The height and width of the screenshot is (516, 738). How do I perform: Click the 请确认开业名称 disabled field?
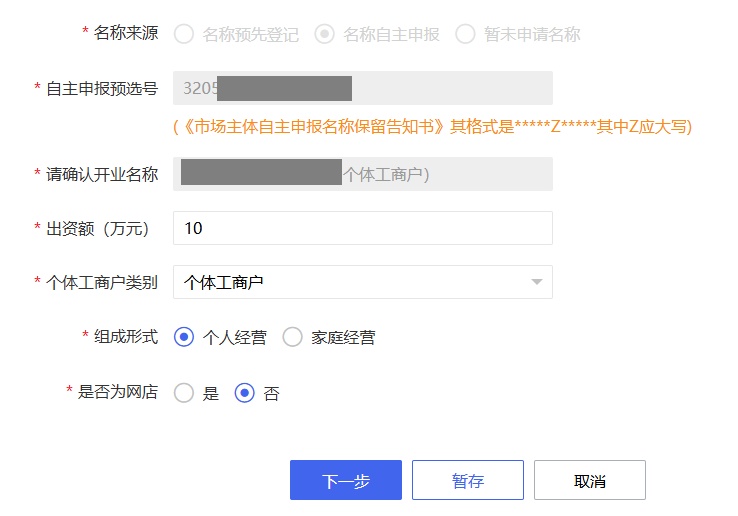click(x=363, y=174)
